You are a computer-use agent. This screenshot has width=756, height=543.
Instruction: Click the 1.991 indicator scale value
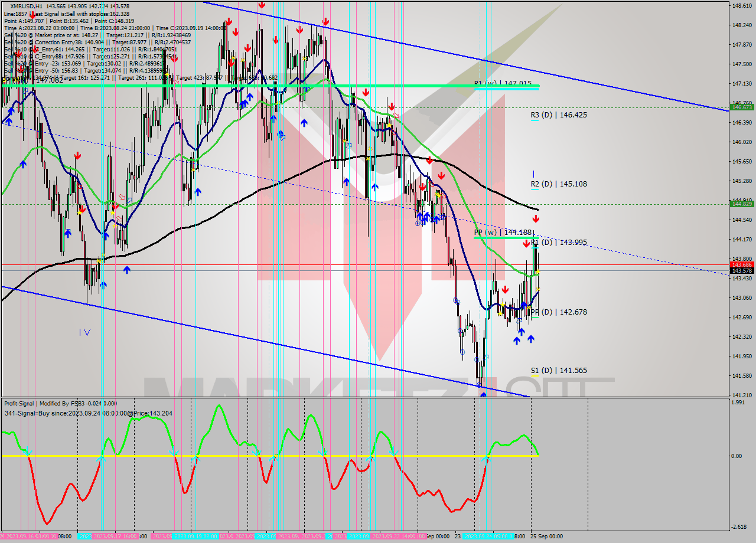tap(738, 403)
